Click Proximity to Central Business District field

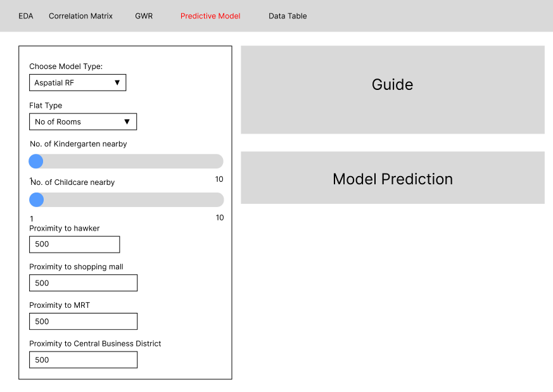(83, 360)
